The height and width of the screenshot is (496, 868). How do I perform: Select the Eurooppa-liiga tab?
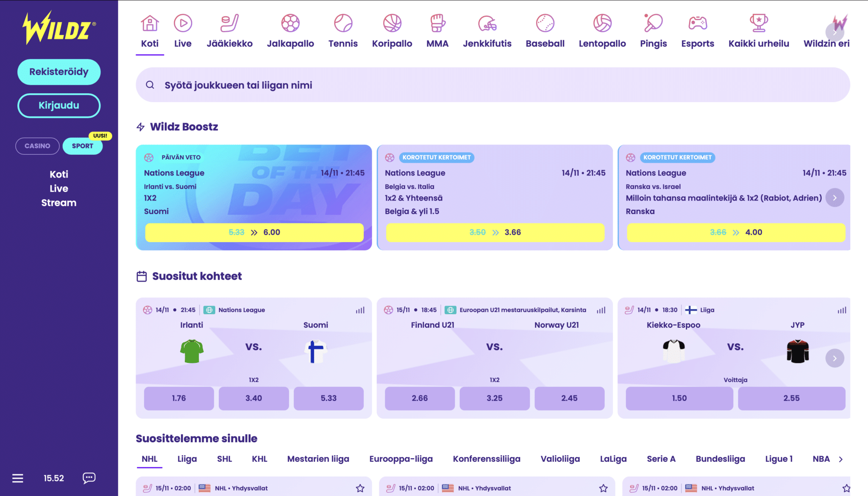click(401, 459)
